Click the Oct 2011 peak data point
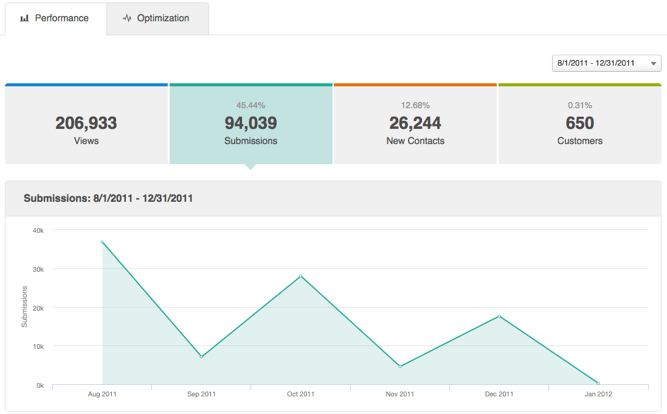 pos(301,276)
